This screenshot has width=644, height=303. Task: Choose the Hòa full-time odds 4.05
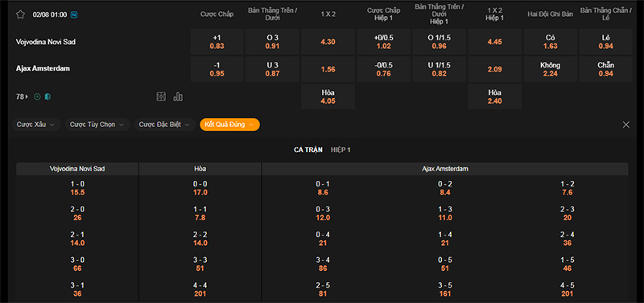tap(328, 96)
